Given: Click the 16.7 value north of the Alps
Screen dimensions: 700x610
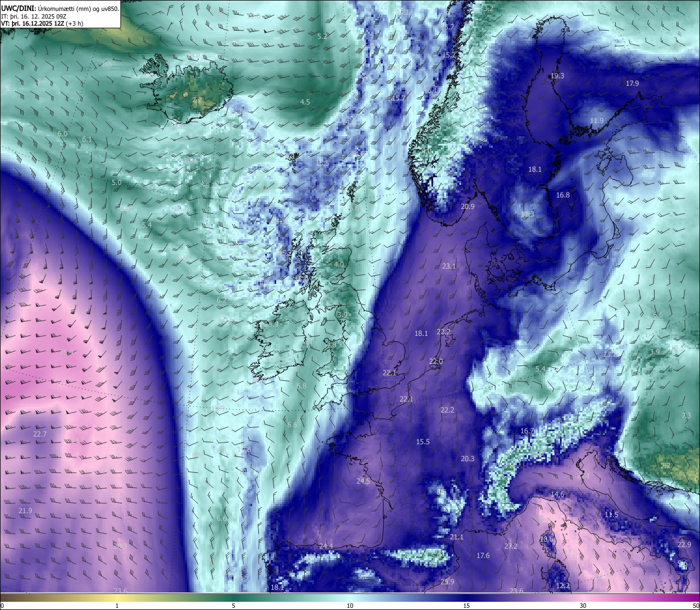Looking at the screenshot, I should click(x=527, y=431).
